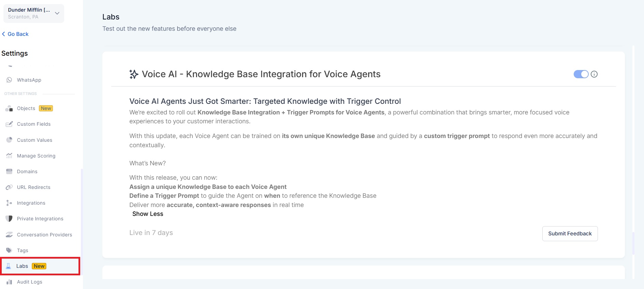Screen dimensions: 644x289
Task: Click the Objects shapes icon
Action: click(9, 109)
